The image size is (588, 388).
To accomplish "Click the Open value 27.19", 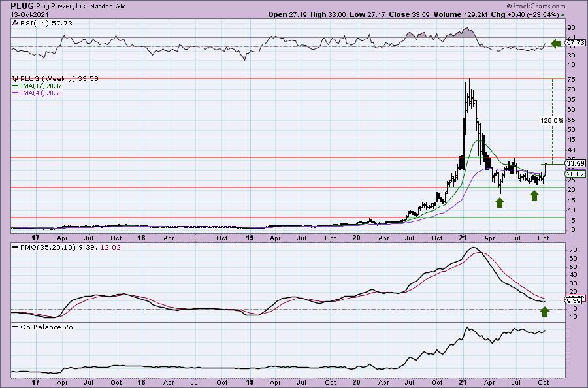I will click(x=298, y=14).
